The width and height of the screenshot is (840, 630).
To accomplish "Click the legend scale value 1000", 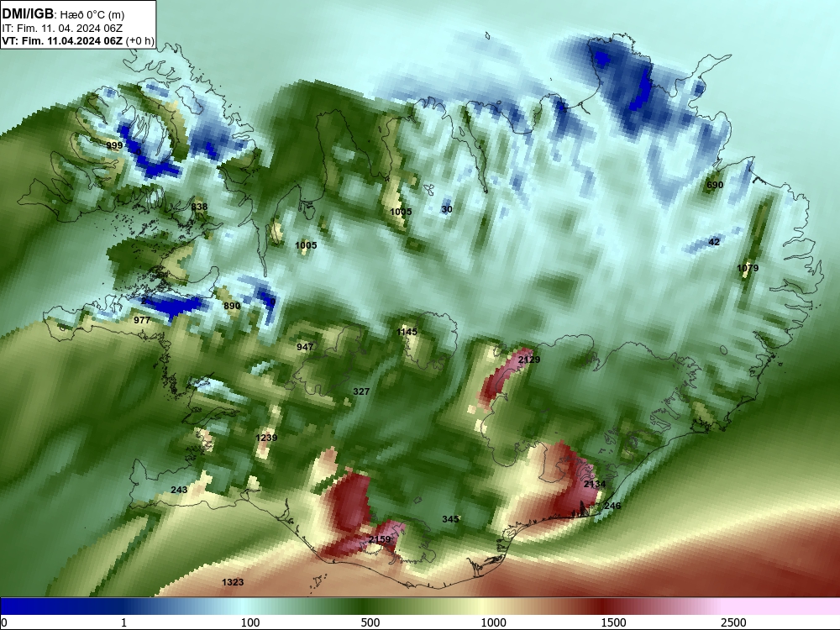I will pos(493,622).
